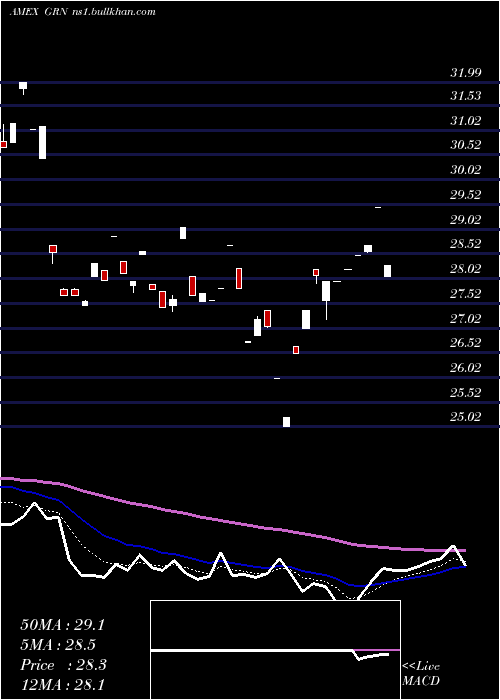This screenshot has height=700, width=500.
Task: Click the 29.52 price label
Action: point(466,195)
